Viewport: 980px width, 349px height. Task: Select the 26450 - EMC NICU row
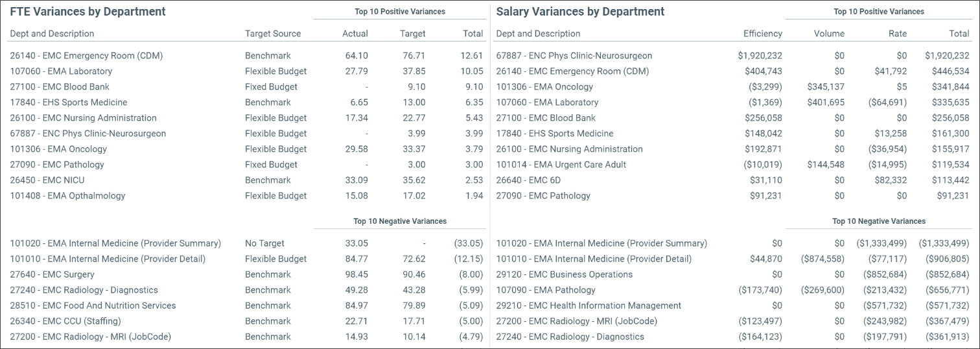click(x=47, y=180)
